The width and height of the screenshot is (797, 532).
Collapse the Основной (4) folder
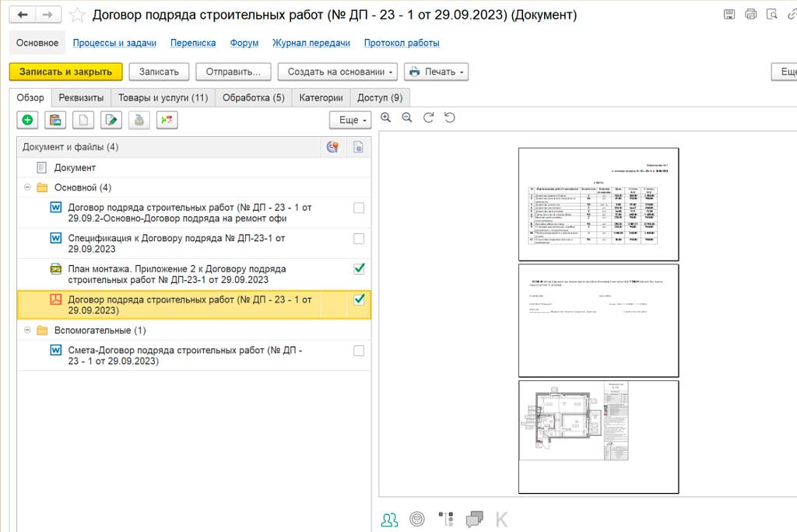coord(27,187)
